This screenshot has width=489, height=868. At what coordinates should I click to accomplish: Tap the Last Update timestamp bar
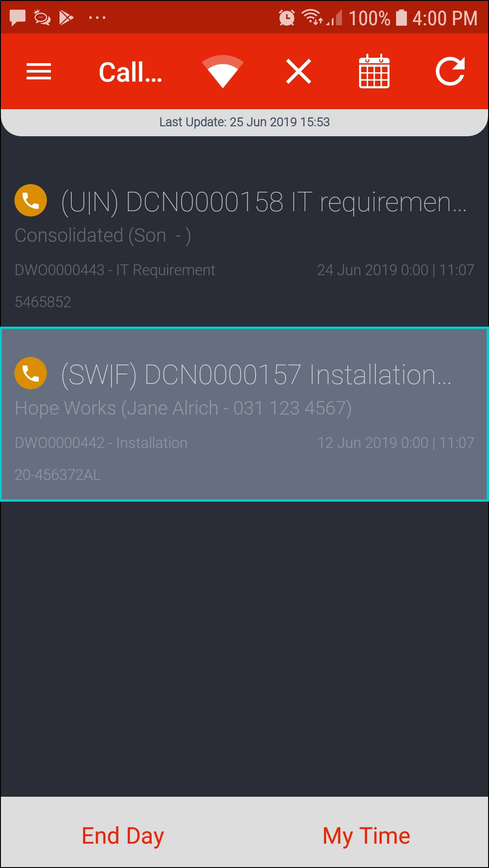244,122
